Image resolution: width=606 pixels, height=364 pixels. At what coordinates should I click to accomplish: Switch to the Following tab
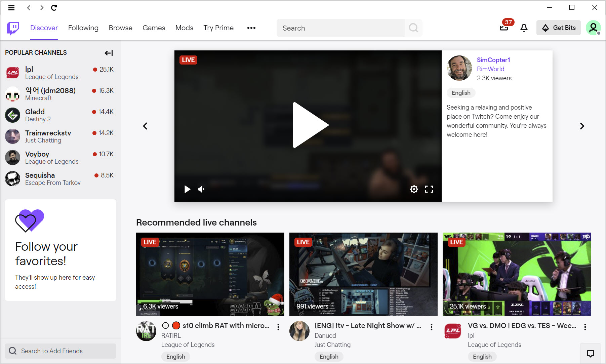83,28
